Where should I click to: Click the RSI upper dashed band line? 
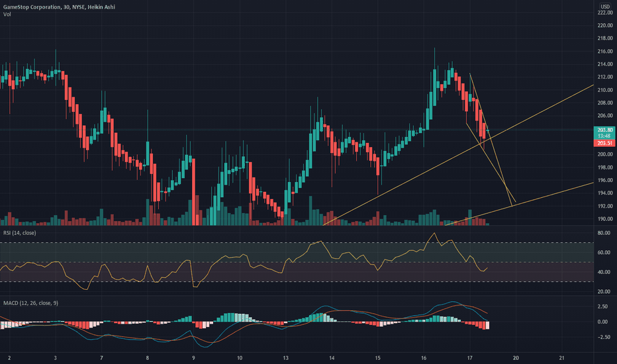pos(297,243)
